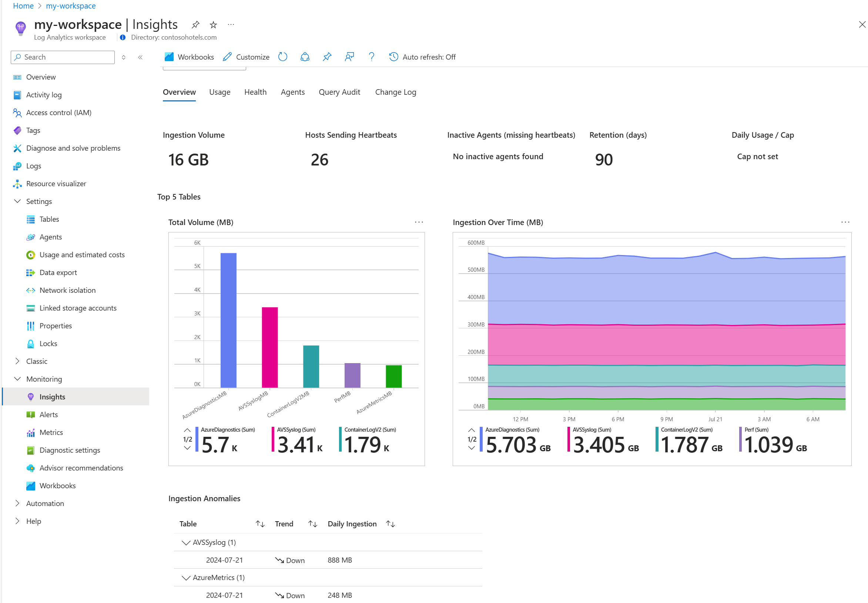Image resolution: width=868 pixels, height=603 pixels.
Task: Open the Query Audit tab
Action: coord(339,92)
